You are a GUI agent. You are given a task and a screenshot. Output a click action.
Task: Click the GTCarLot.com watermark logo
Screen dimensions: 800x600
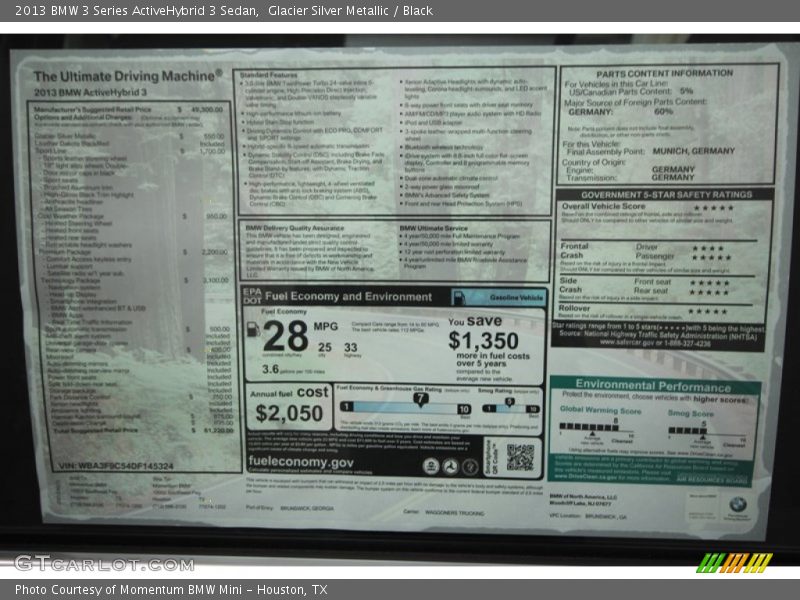point(103,563)
